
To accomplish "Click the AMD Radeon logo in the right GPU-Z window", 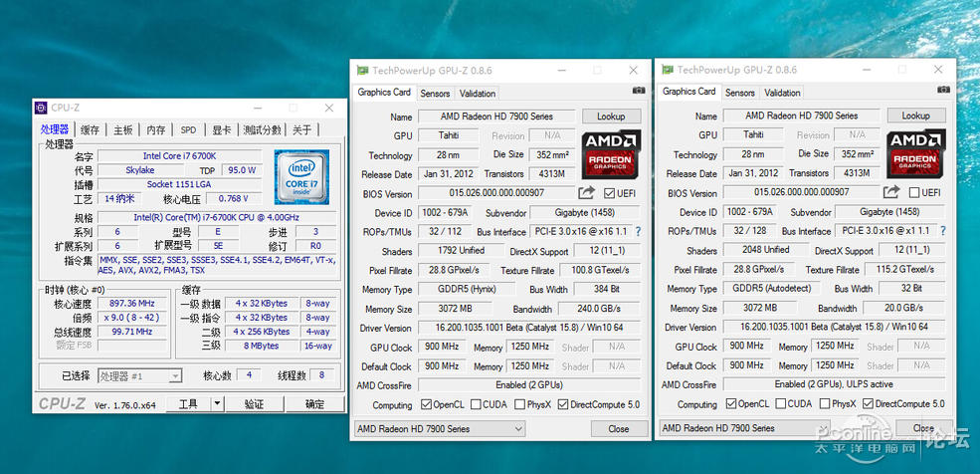I will (916, 153).
